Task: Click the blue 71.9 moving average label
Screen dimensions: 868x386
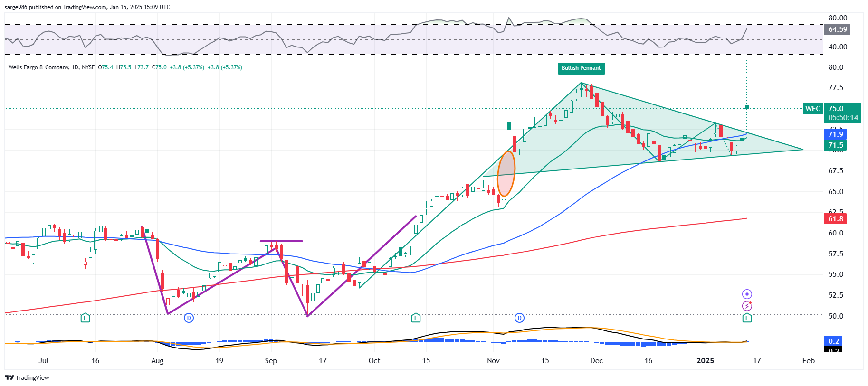Action: [x=836, y=134]
